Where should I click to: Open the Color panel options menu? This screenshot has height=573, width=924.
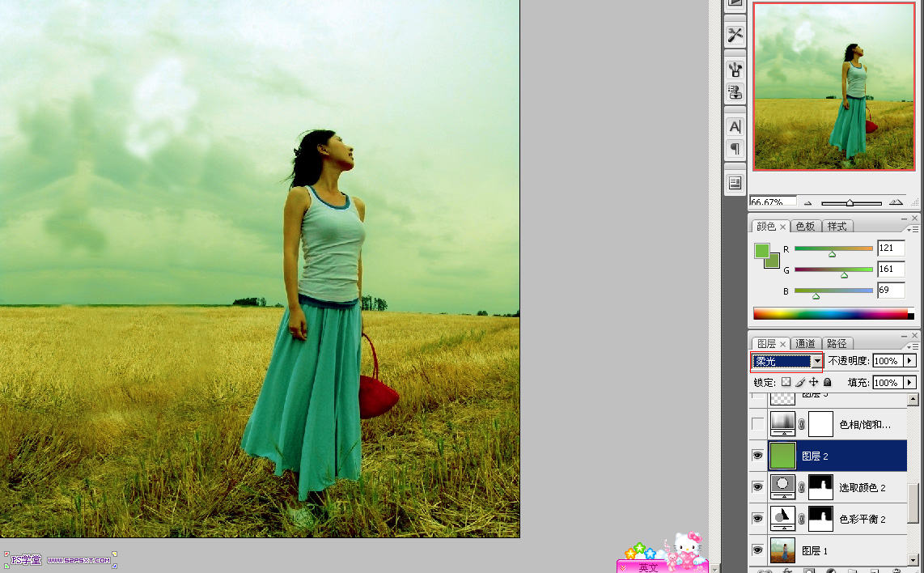pyautogui.click(x=913, y=229)
